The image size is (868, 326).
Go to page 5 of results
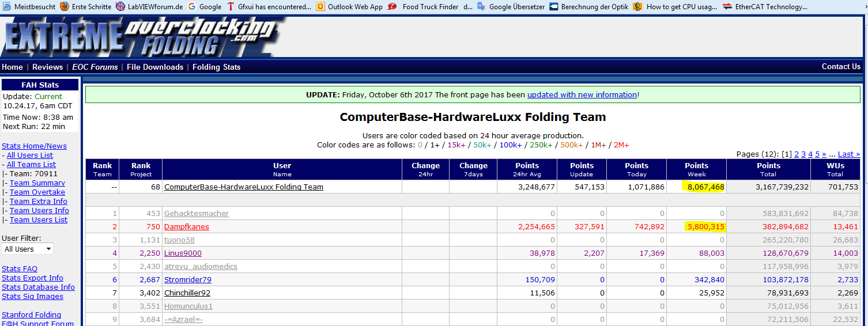pyautogui.click(x=817, y=154)
